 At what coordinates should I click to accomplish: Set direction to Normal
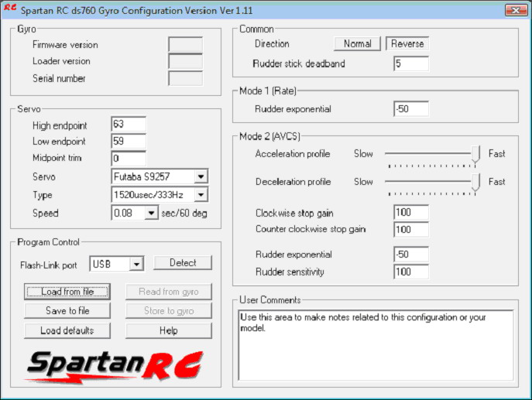point(357,44)
